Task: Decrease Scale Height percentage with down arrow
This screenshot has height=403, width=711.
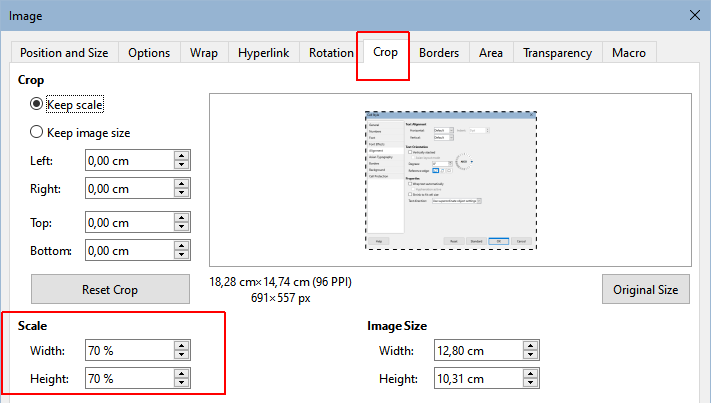Action: click(181, 384)
